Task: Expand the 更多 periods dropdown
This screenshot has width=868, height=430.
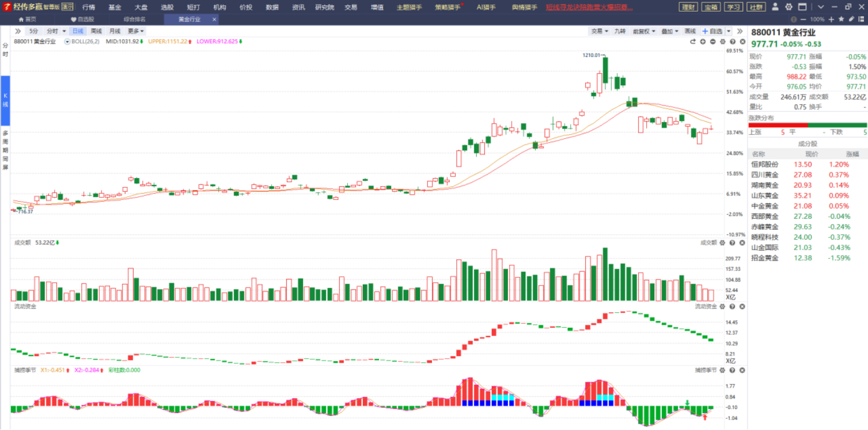Action: click(x=136, y=31)
